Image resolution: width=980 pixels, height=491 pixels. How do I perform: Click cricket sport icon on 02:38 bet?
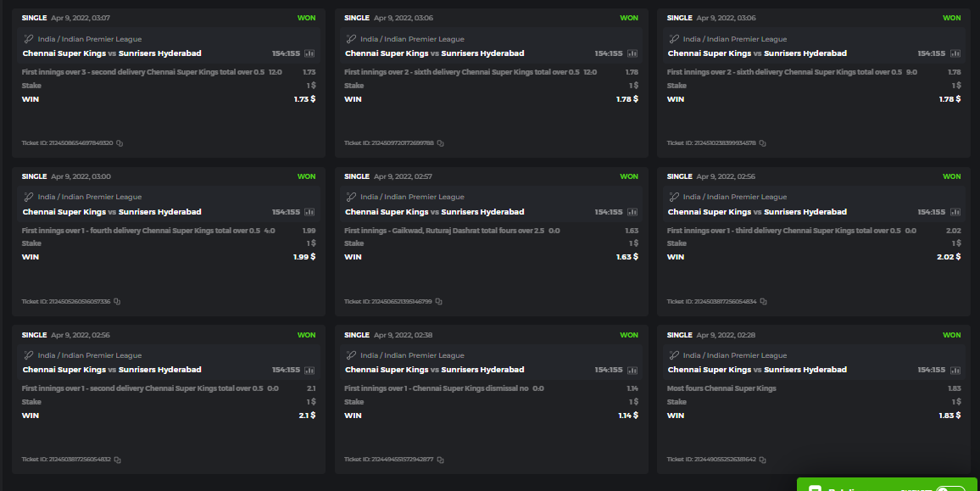click(x=351, y=355)
